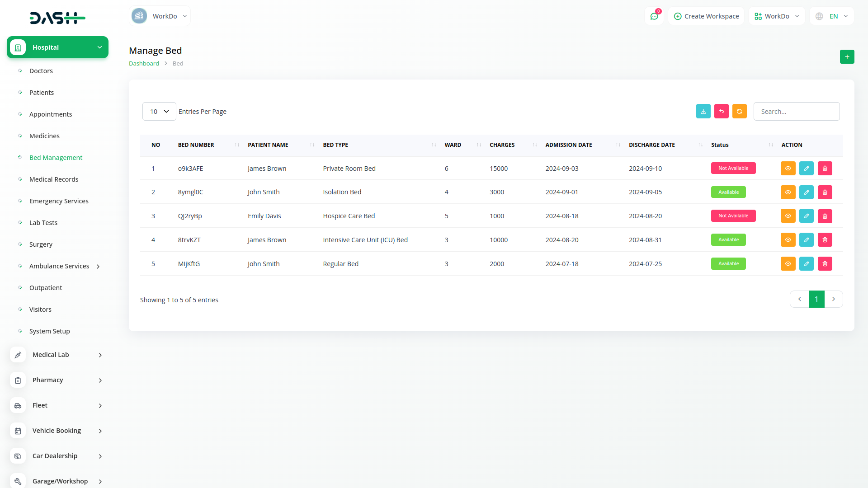868x488 pixels.
Task: Follow the Dashboard breadcrumb link
Action: point(144,63)
